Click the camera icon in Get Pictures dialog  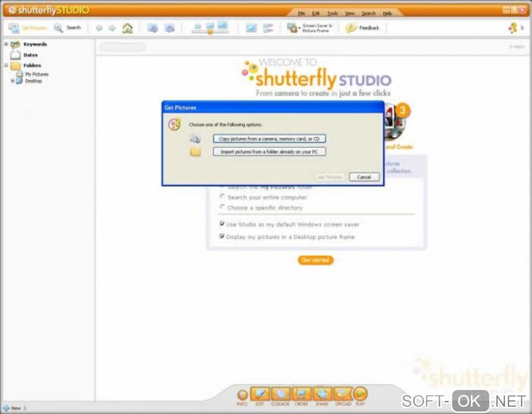pos(195,138)
